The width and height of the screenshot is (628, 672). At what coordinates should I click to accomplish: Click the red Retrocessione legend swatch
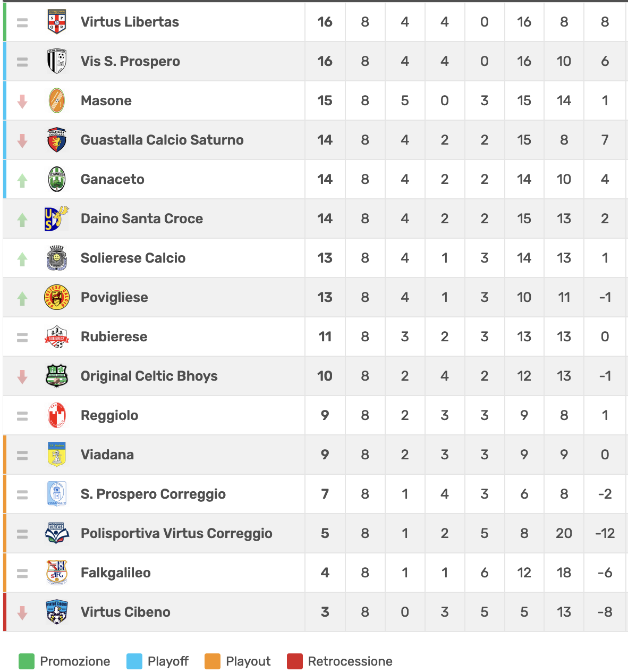click(x=294, y=661)
